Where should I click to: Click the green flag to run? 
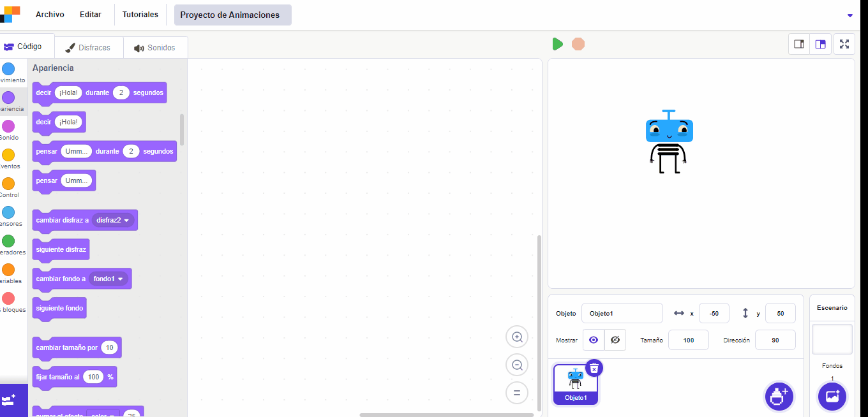point(557,44)
